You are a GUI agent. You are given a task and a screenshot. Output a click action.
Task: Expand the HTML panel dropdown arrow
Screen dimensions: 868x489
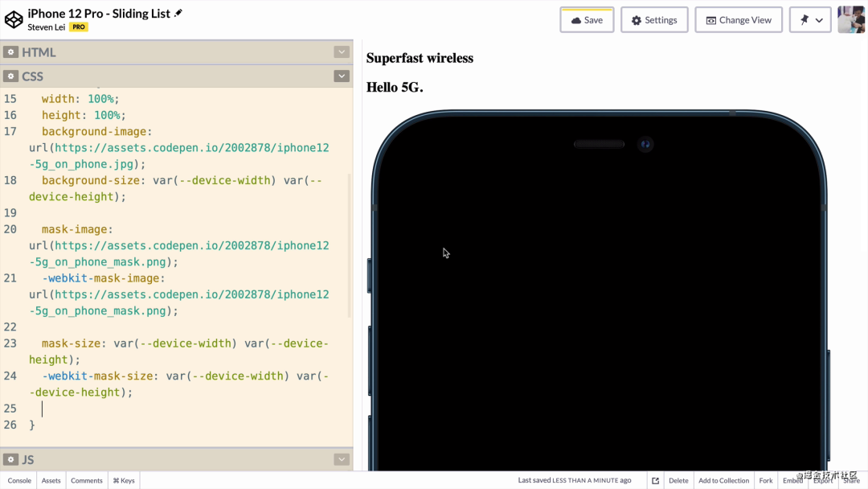click(342, 52)
